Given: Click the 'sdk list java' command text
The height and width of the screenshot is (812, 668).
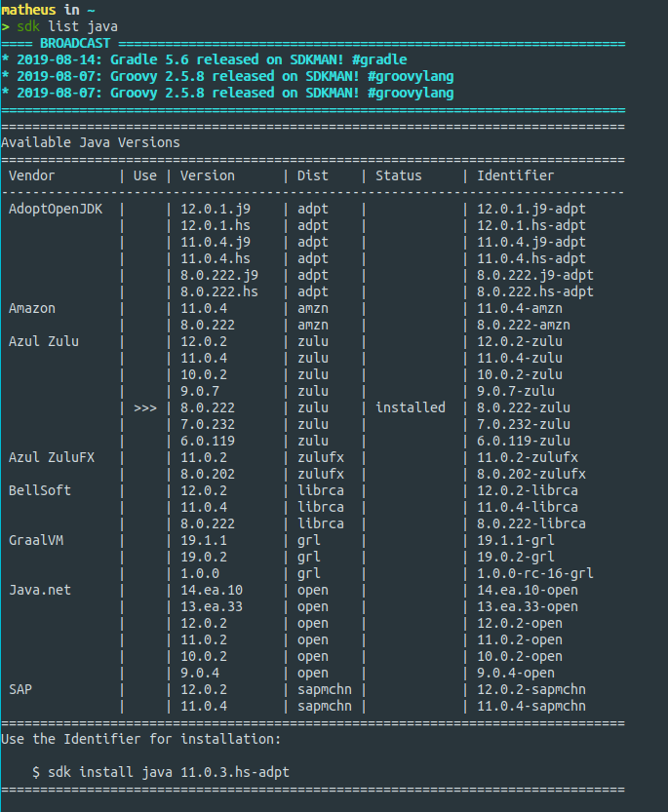Looking at the screenshot, I should [67, 26].
